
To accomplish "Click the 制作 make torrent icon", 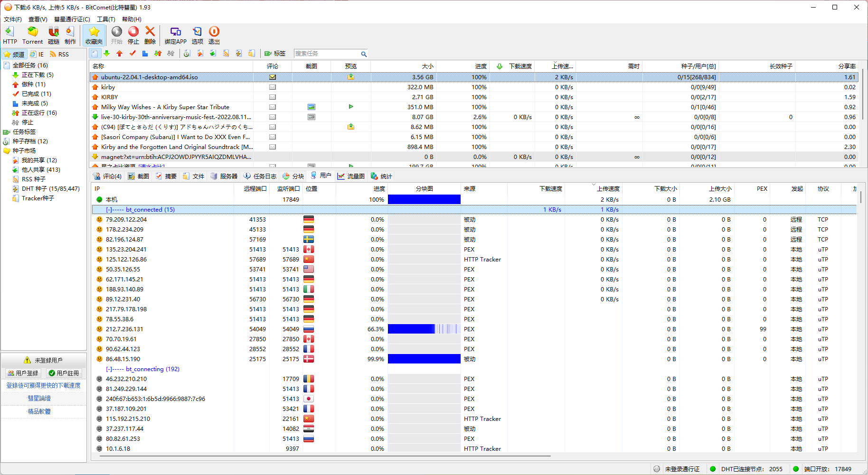I will [x=70, y=36].
